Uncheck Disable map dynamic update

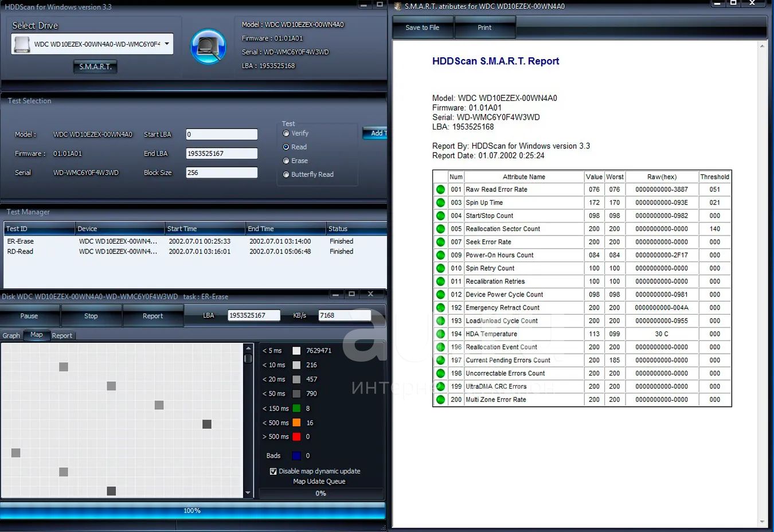273,471
